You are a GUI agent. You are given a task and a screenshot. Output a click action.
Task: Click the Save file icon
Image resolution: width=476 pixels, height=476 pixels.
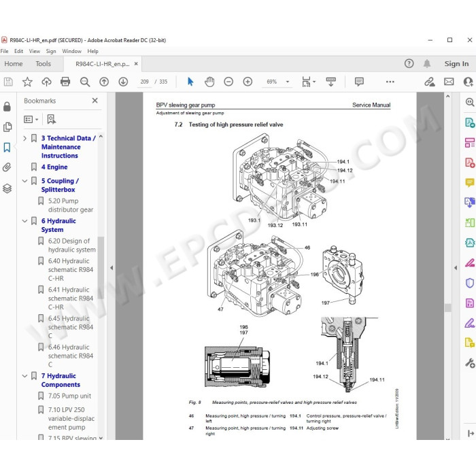(8, 82)
